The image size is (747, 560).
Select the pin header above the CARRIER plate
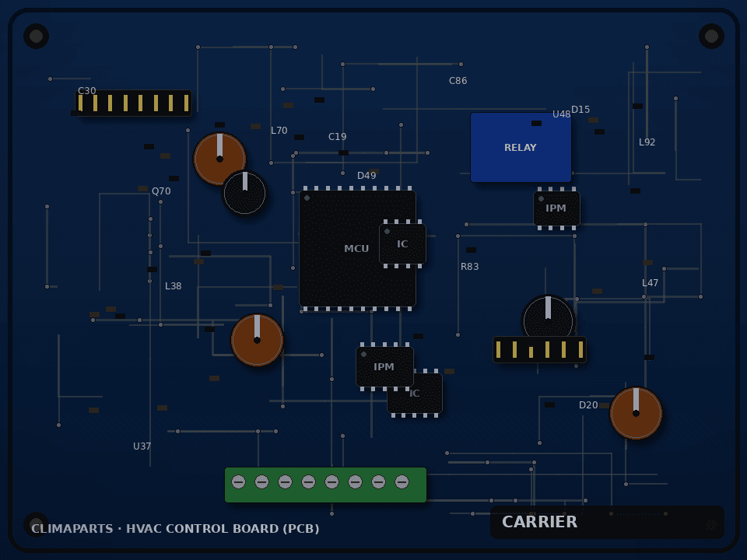pyautogui.click(x=539, y=349)
